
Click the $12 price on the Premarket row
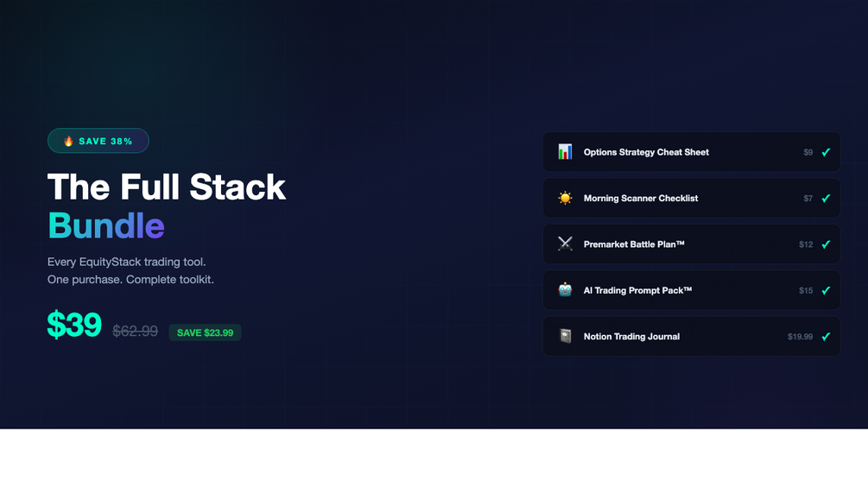click(x=806, y=244)
